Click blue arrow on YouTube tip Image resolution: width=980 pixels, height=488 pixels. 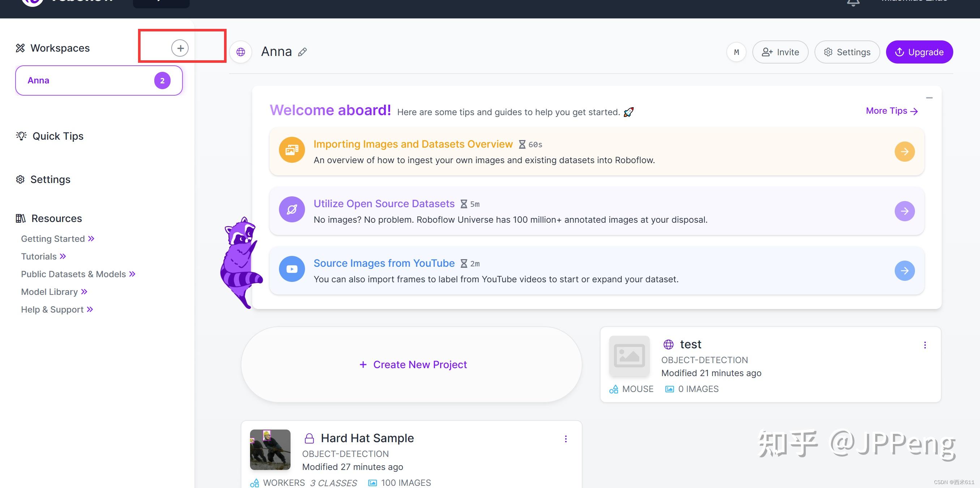904,271
